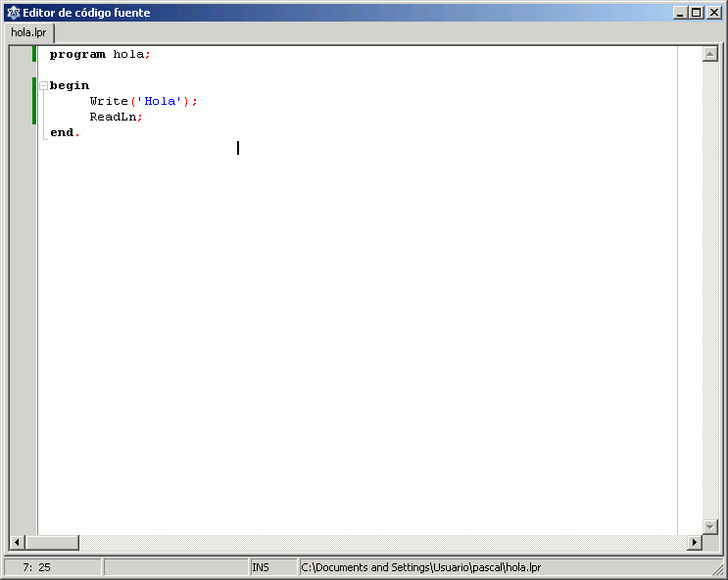Click the 'hola' identifier after program
The width and height of the screenshot is (728, 580).
click(128, 54)
